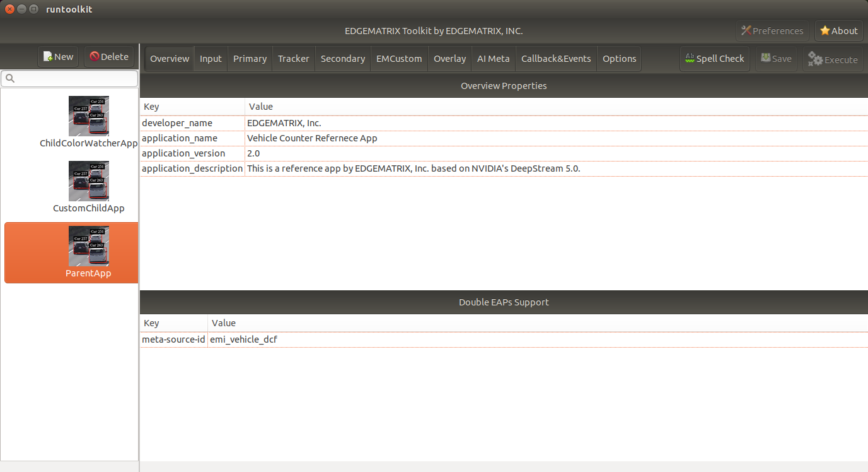Close the runtoolkit window
Image resolution: width=868 pixels, height=472 pixels.
(x=9, y=9)
